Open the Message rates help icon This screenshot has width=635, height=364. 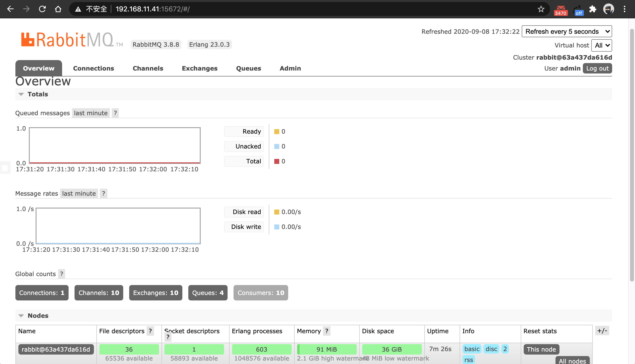[x=103, y=193]
